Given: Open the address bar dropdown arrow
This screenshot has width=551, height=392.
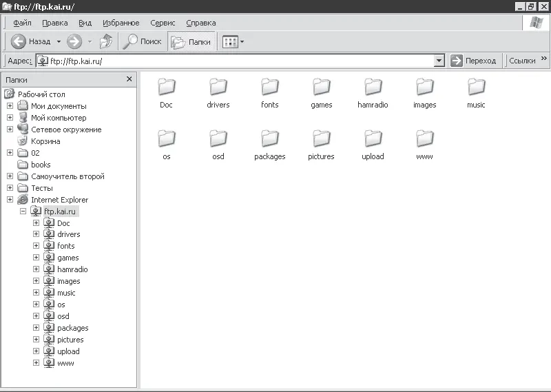Looking at the screenshot, I should (439, 61).
